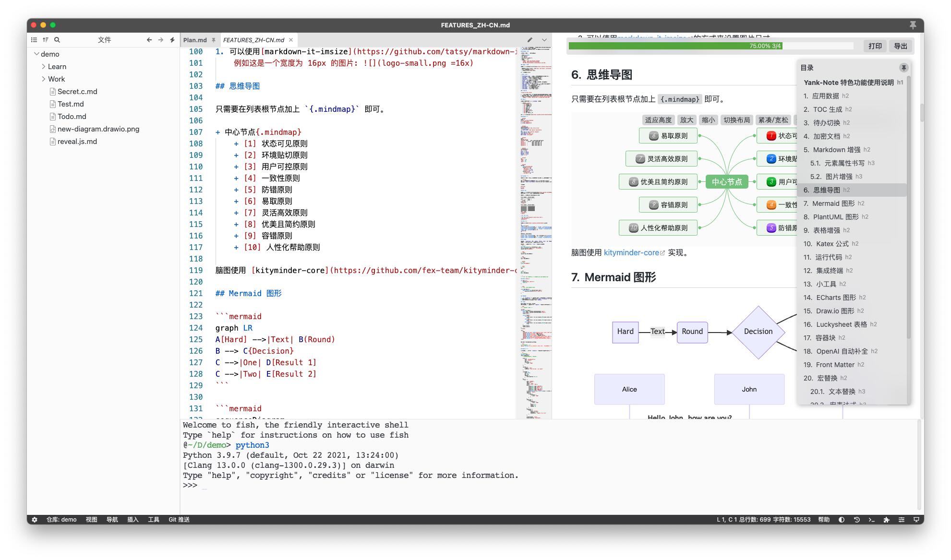Viewport: 951px width, 560px height.
Task: Click 切换布局 mindmap button
Action: click(x=736, y=120)
